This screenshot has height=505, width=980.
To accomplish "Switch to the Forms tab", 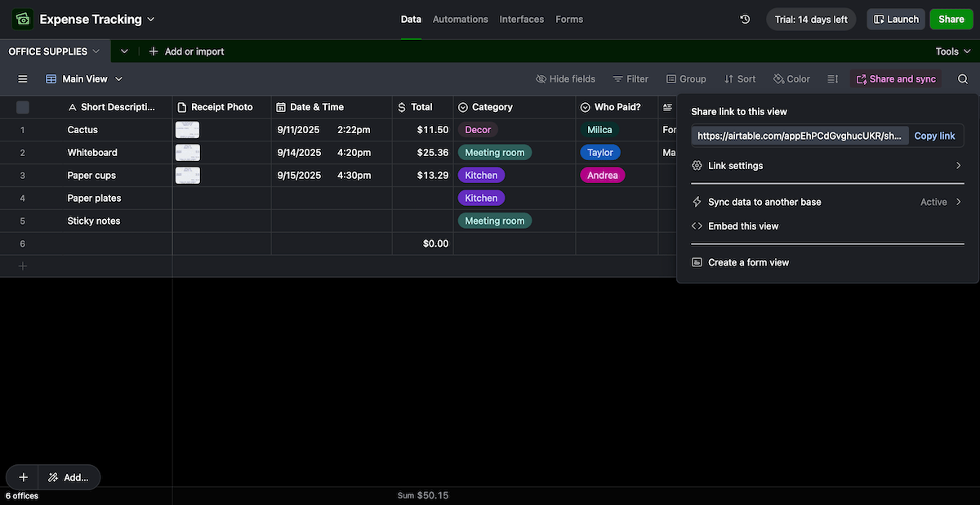I will click(x=569, y=18).
